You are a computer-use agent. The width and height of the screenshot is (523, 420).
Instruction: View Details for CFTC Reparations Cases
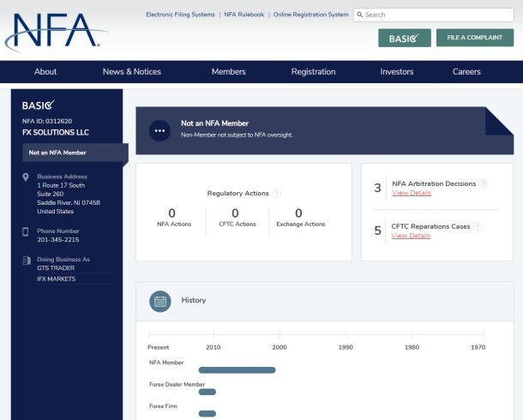411,236
